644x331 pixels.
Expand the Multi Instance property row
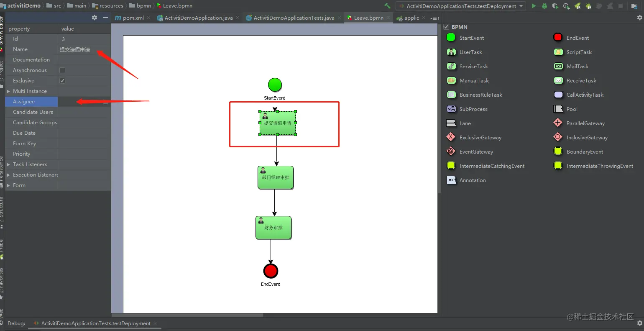[8, 91]
